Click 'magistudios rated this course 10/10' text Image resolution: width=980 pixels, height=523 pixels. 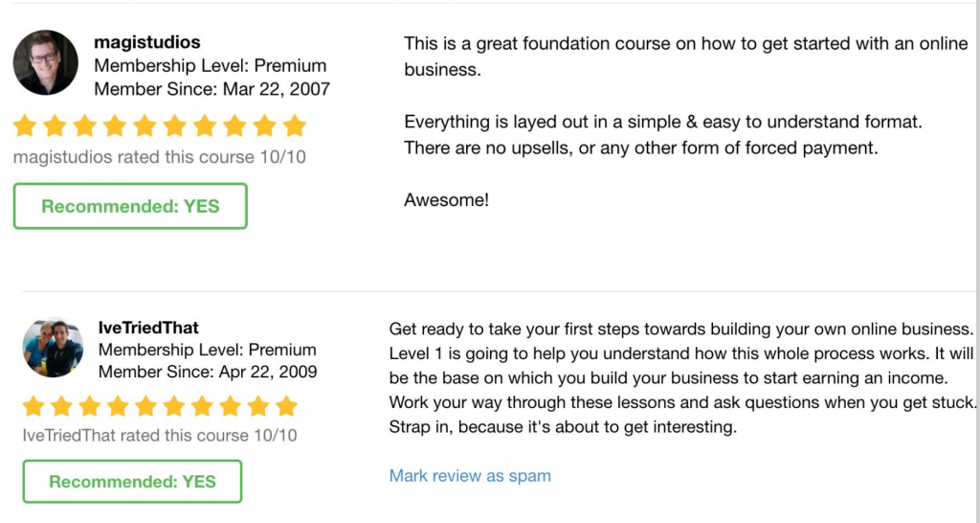tap(160, 157)
